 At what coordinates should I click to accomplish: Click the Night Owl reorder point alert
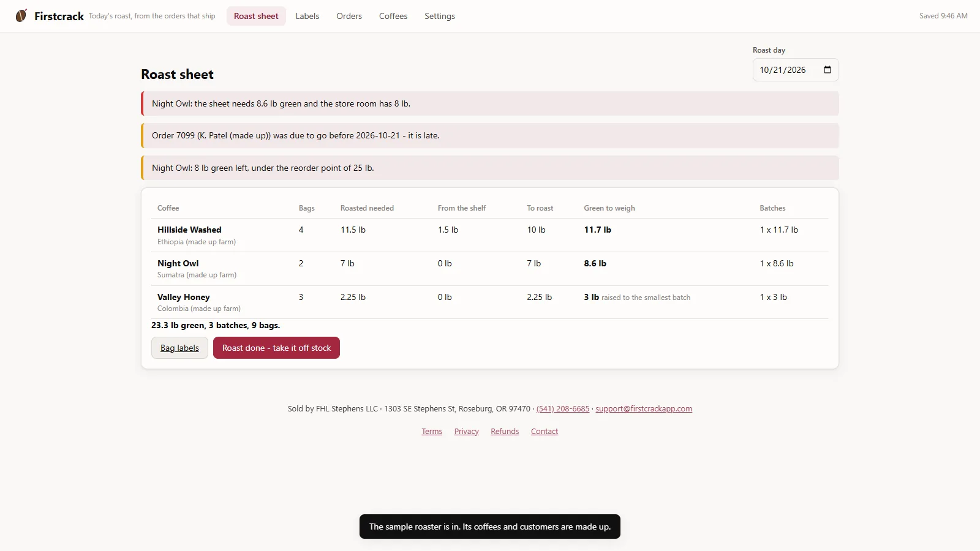tap(490, 168)
